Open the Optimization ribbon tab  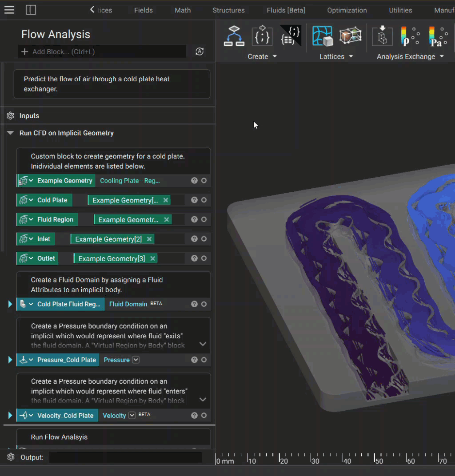[347, 10]
